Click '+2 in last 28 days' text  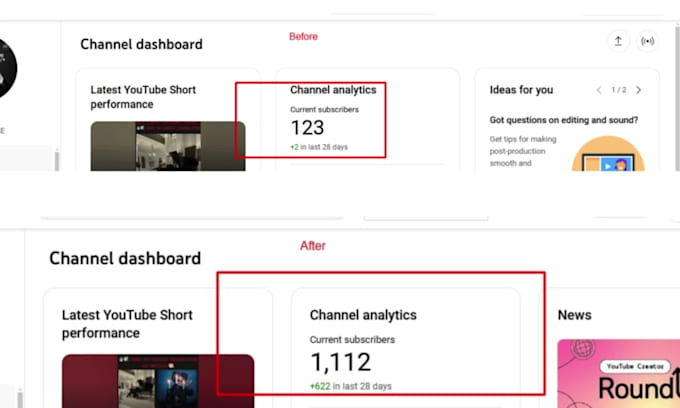(319, 147)
